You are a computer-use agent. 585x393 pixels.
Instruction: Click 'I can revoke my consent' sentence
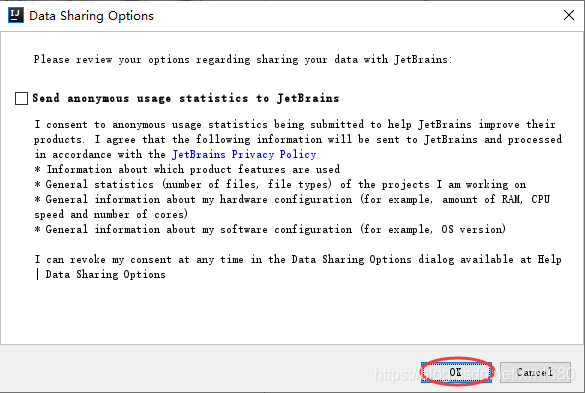298,266
